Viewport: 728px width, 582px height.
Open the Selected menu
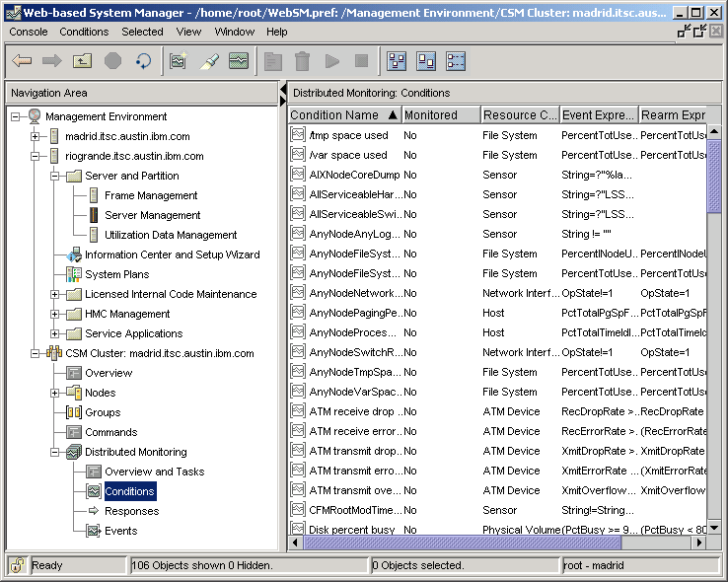click(x=142, y=32)
